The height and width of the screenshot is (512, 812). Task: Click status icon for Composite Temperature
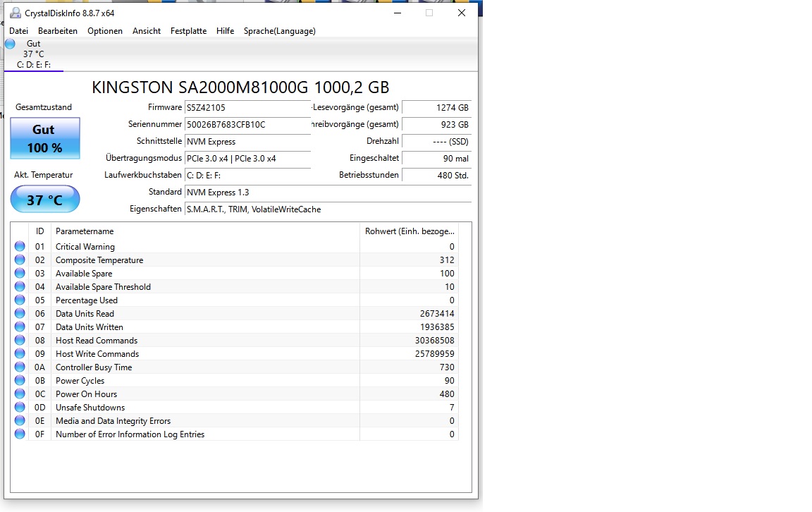20,260
